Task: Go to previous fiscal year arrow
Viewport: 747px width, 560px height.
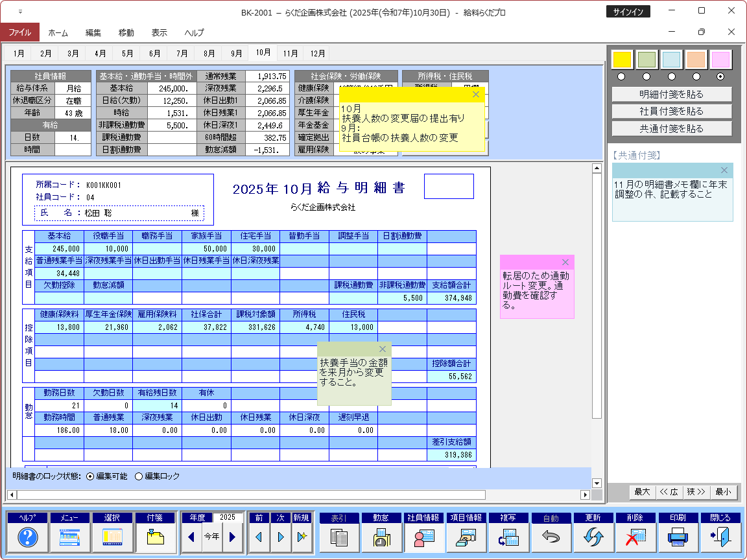Action: coord(191,537)
